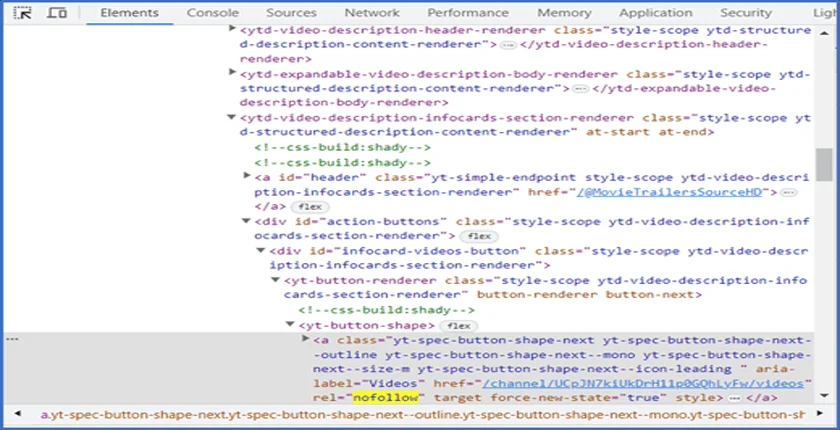The width and height of the screenshot is (840, 430).
Task: Open the /@MovieTrailersSourceHD link
Action: pyautogui.click(x=669, y=192)
